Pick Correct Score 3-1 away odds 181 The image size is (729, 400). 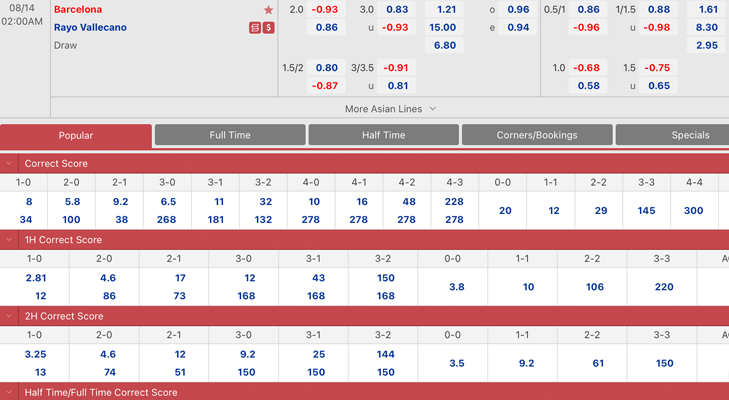click(216, 220)
